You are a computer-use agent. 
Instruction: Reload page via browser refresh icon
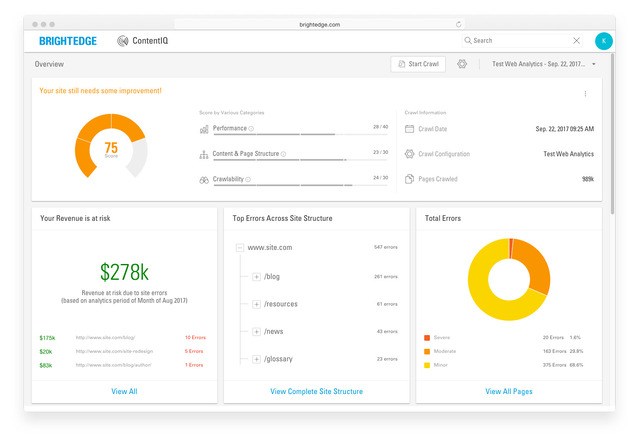[458, 24]
